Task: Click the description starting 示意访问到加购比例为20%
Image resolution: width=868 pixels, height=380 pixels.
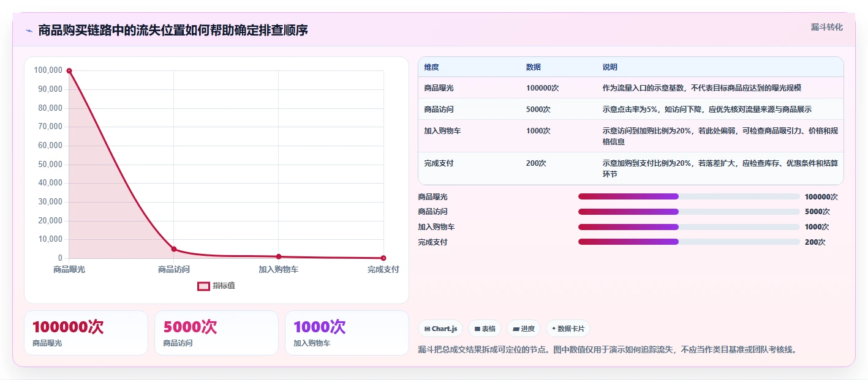Action: click(720, 136)
